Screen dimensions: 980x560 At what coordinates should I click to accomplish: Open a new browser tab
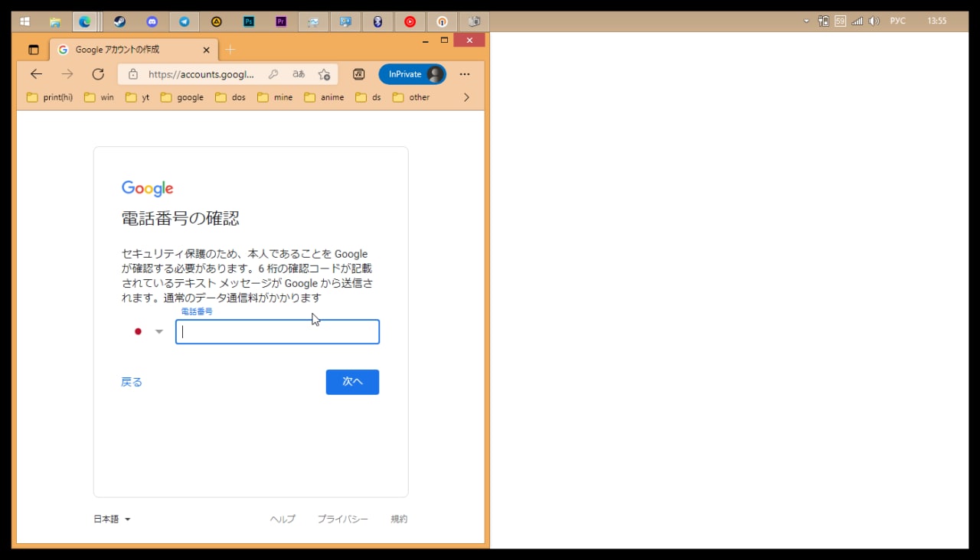(230, 50)
